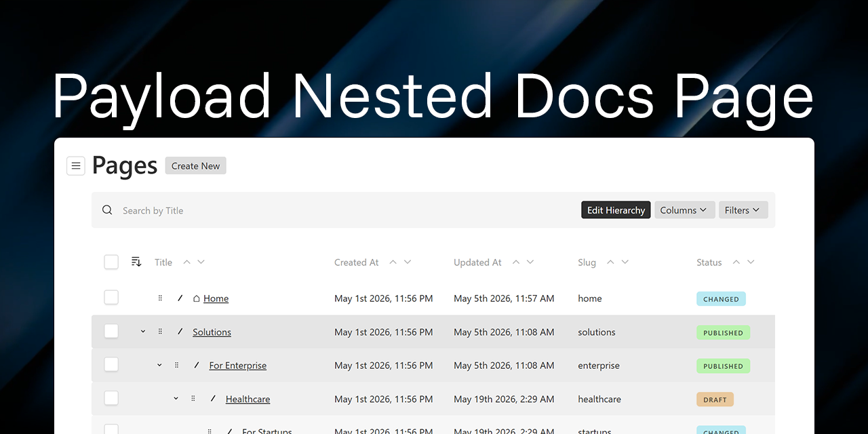
Task: Collapse the Solutions tree row
Action: 143,332
